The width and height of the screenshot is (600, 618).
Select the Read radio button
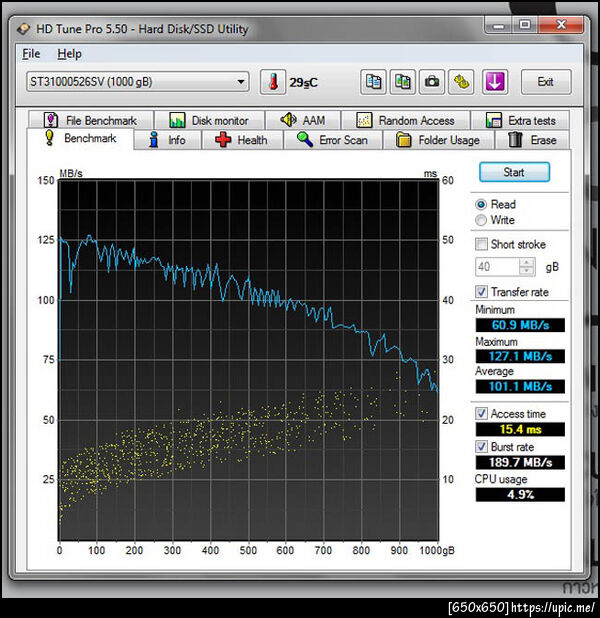point(481,205)
